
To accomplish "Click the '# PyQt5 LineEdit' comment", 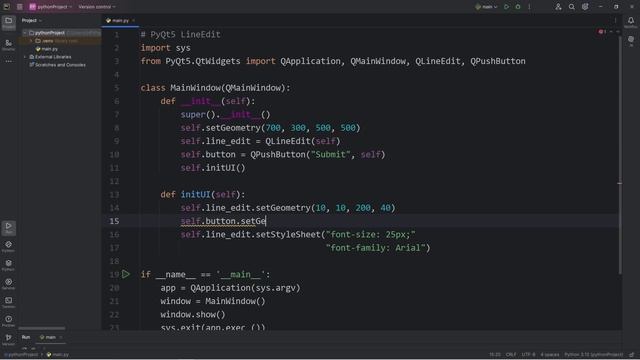I will 181,35.
